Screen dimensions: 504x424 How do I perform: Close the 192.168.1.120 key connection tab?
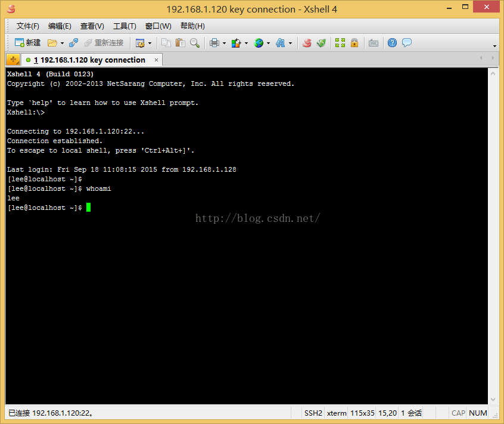click(x=156, y=60)
